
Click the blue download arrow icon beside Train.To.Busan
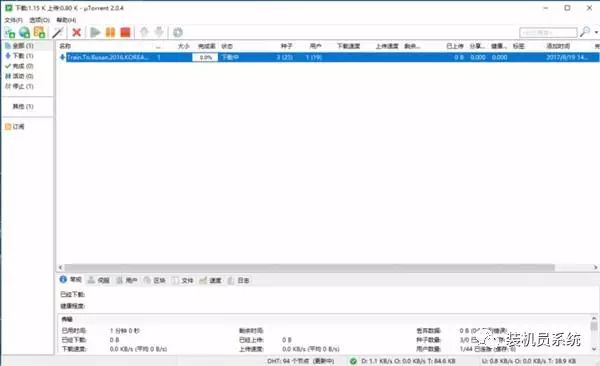62,57
